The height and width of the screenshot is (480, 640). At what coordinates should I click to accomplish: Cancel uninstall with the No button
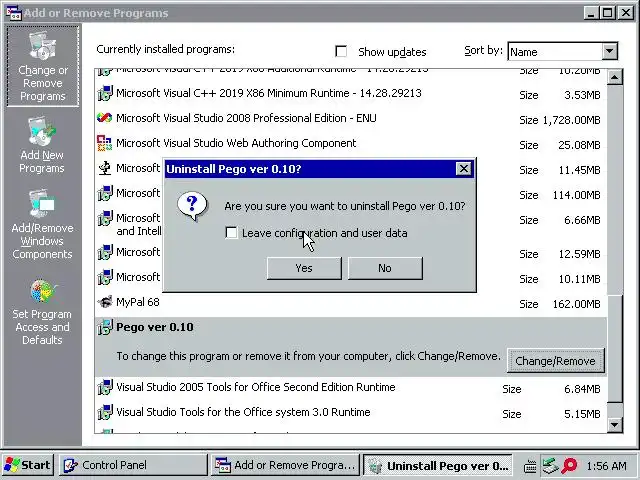(385, 268)
